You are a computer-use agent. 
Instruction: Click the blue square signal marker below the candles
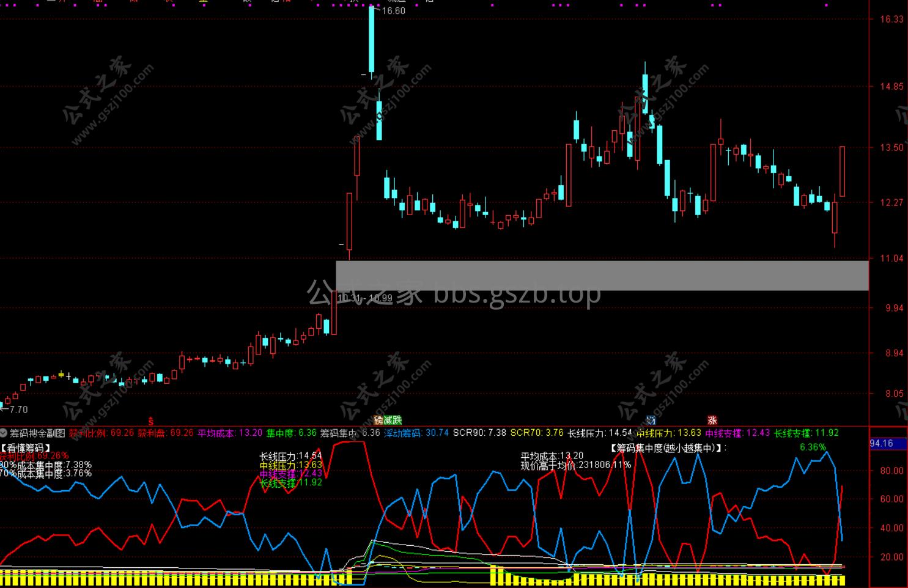coord(651,421)
